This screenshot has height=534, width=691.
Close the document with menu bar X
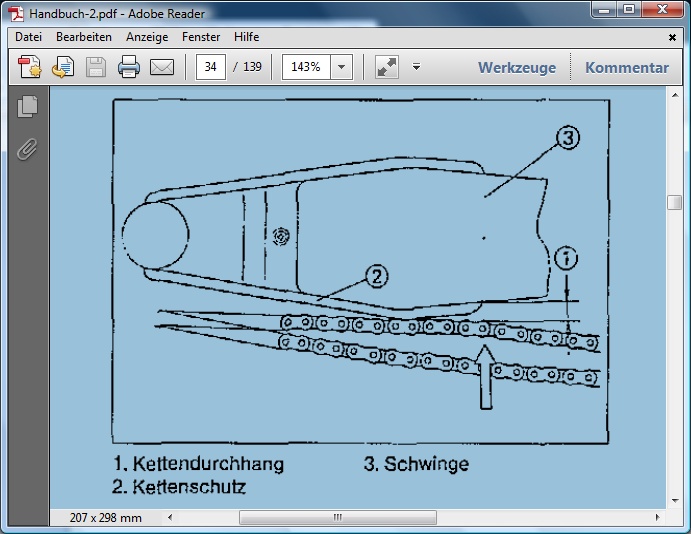coord(672,37)
